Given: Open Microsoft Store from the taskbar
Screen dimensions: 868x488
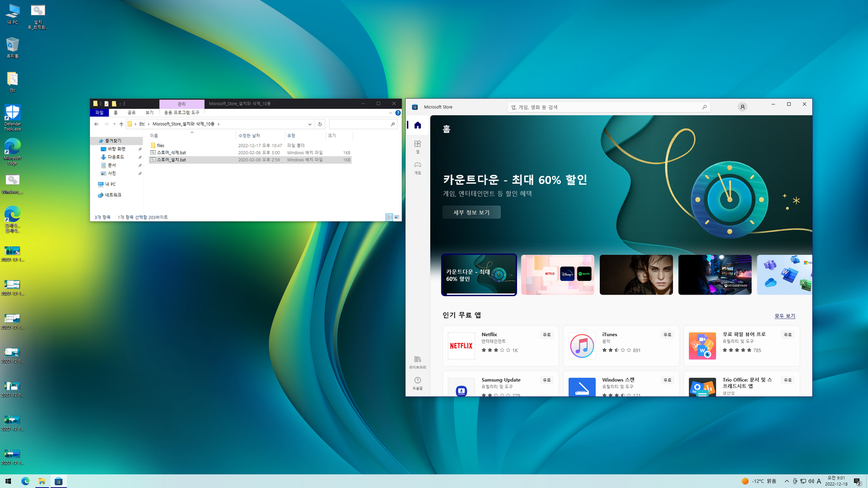Looking at the screenshot, I should click(x=58, y=481).
